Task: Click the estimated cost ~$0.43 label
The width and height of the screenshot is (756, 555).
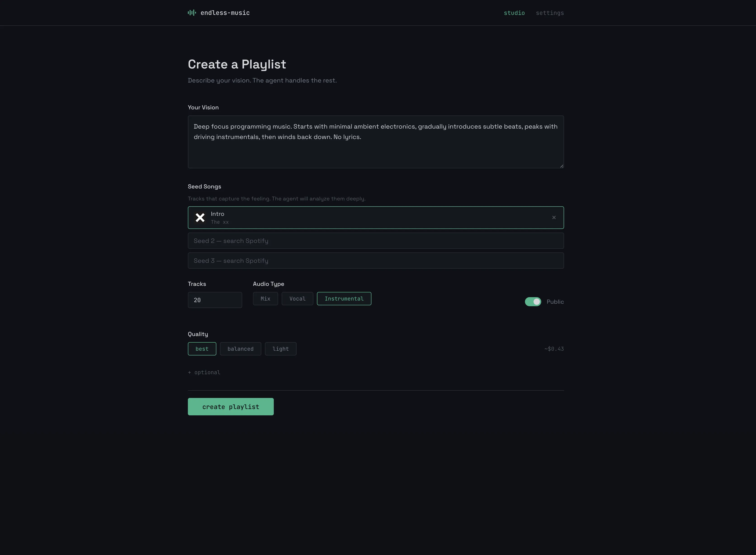Action: click(x=554, y=349)
